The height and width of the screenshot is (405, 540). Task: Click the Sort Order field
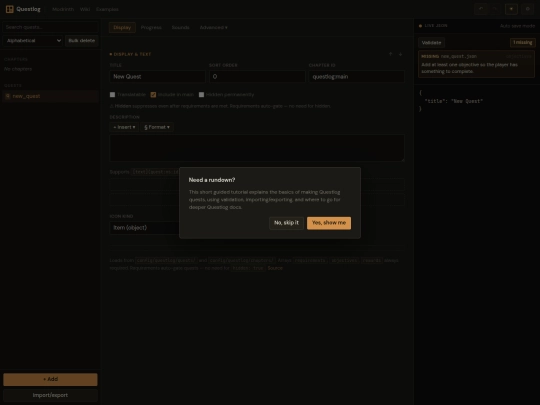[257, 76]
